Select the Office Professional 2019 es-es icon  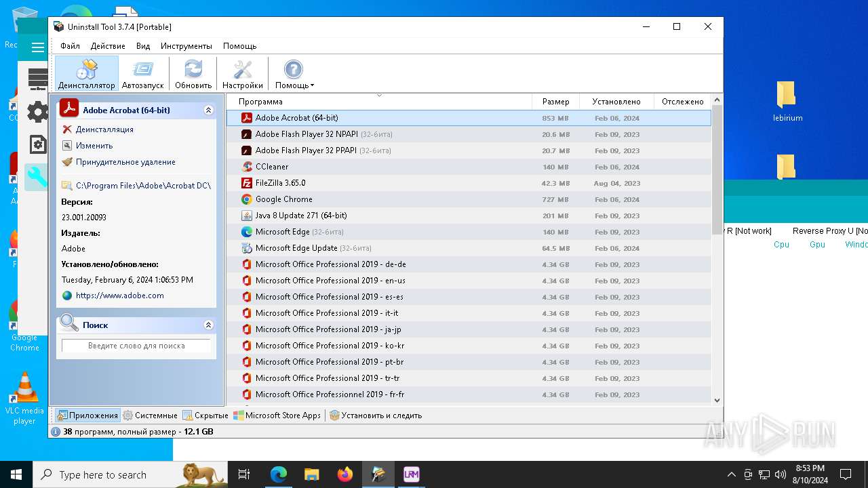(x=247, y=297)
